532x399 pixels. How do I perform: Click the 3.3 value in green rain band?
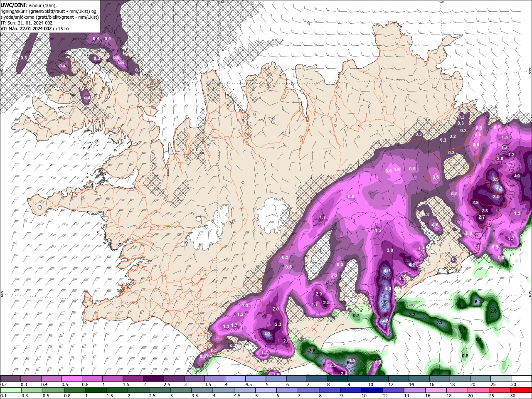[x=412, y=315]
